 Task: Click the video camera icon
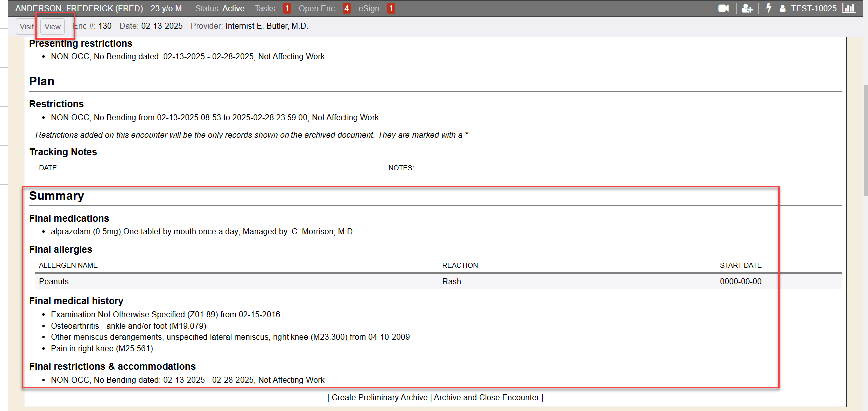click(x=723, y=8)
